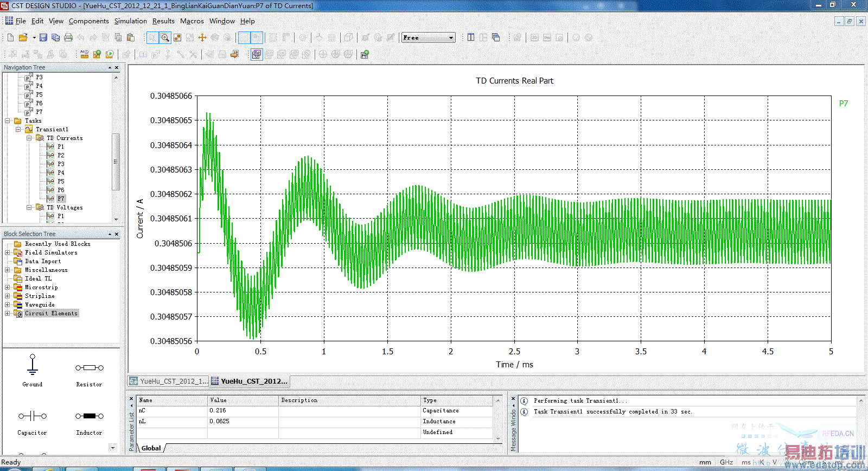Viewport: 868px width, 471px height.
Task: Click the Print icon in the toolbar
Action: 68,37
